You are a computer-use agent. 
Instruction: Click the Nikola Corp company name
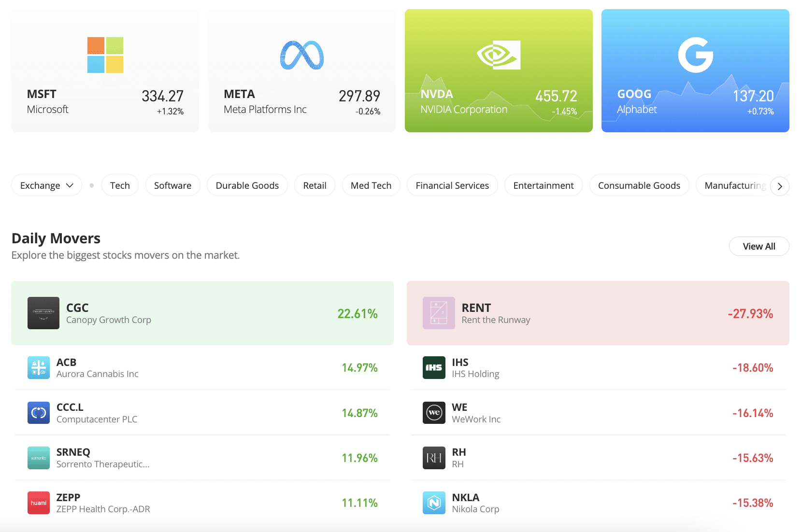pos(475,509)
